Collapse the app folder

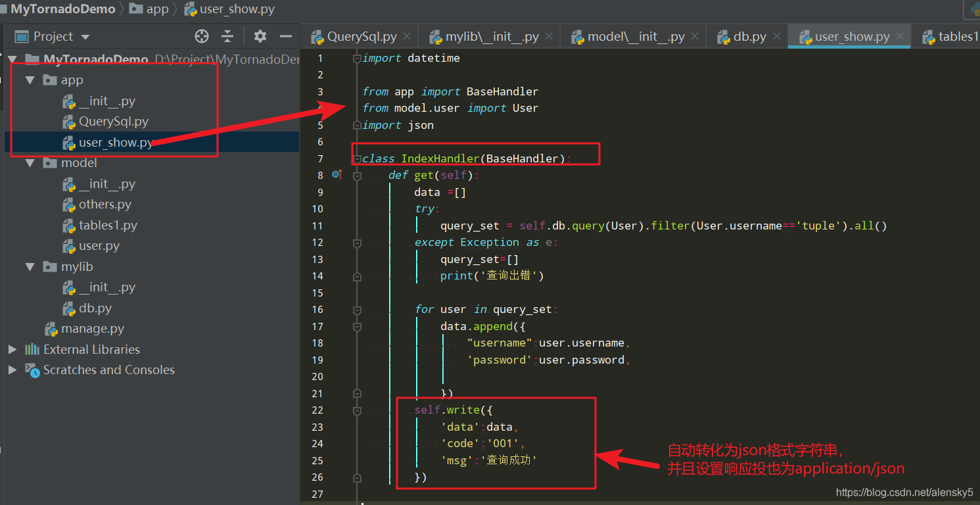pyautogui.click(x=30, y=80)
